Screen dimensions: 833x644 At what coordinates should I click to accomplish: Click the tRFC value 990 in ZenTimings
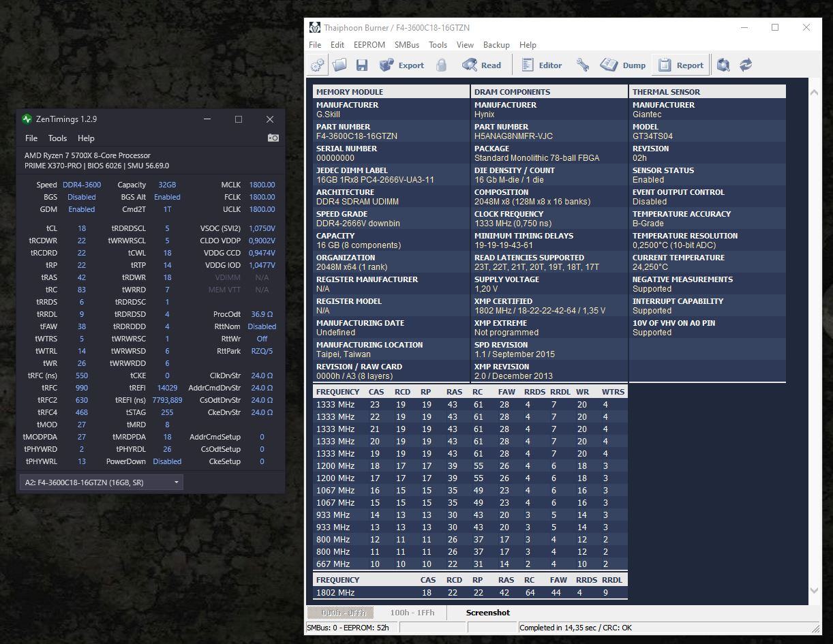pos(82,388)
